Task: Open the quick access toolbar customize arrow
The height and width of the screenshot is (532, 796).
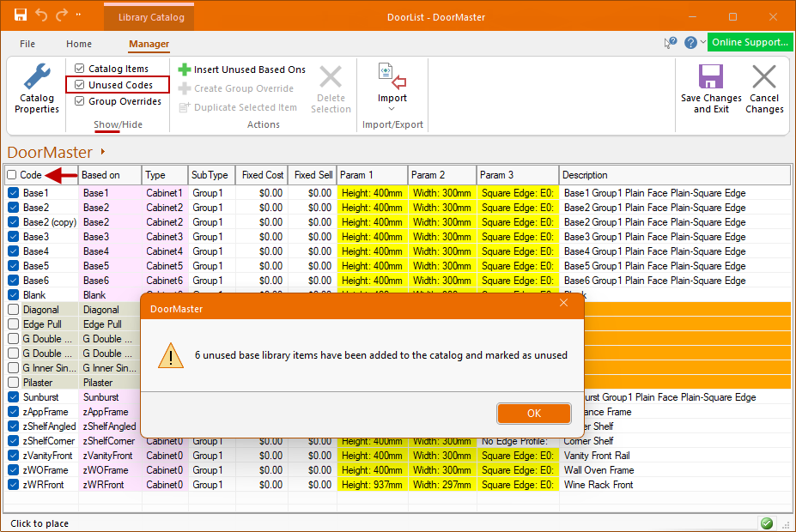Action: click(79, 16)
